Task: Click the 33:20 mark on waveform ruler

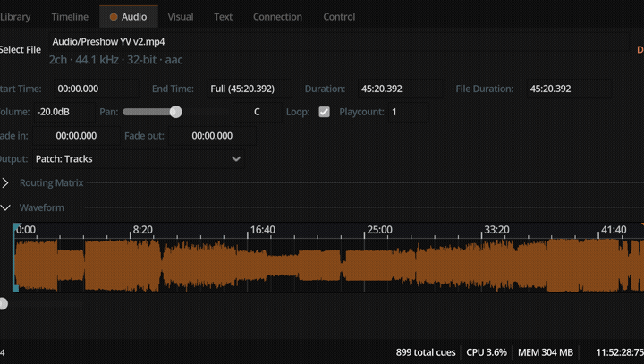Action: pos(496,230)
